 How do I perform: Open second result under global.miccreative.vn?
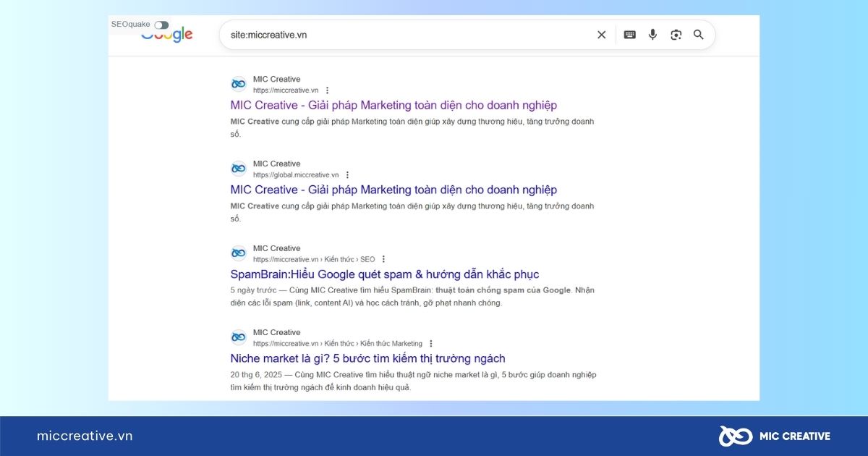pos(393,190)
